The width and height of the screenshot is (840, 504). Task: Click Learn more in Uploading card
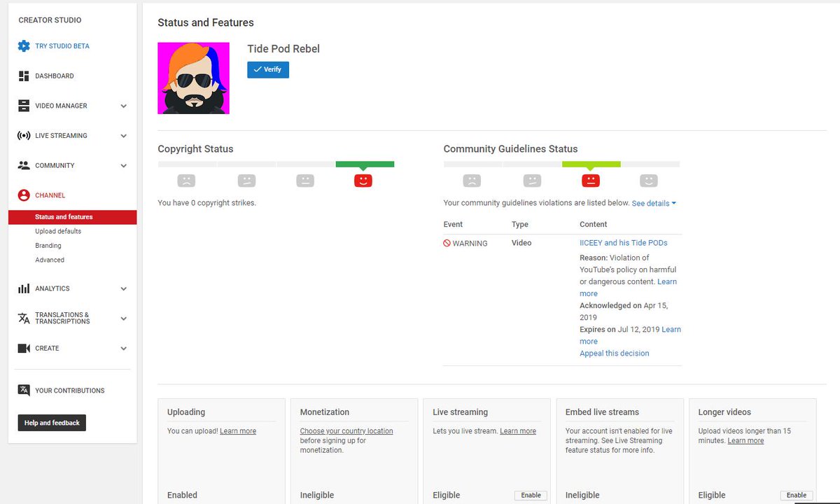tap(238, 431)
